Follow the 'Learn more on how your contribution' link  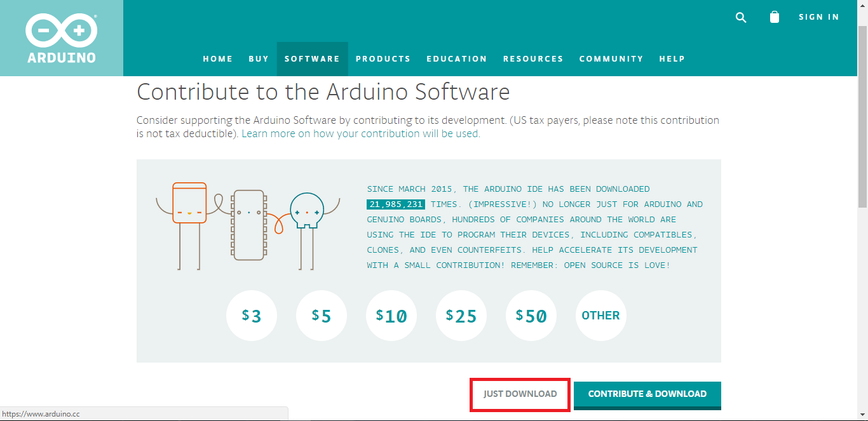[361, 134]
